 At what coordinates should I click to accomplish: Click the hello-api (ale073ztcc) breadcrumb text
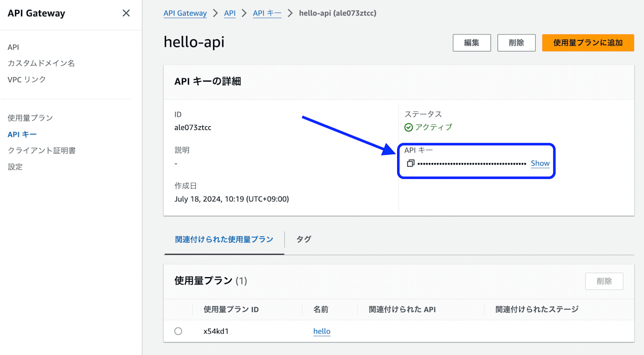click(x=338, y=13)
